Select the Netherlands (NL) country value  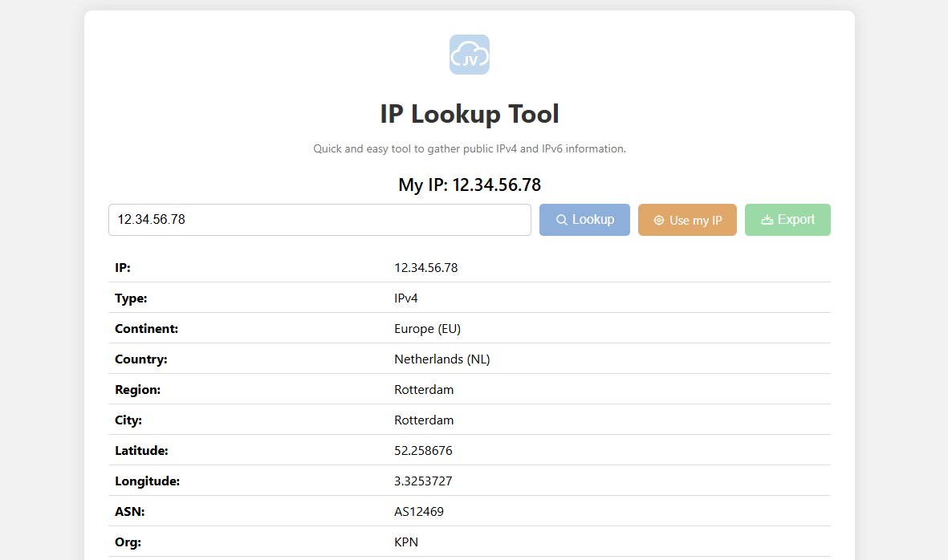(x=441, y=359)
